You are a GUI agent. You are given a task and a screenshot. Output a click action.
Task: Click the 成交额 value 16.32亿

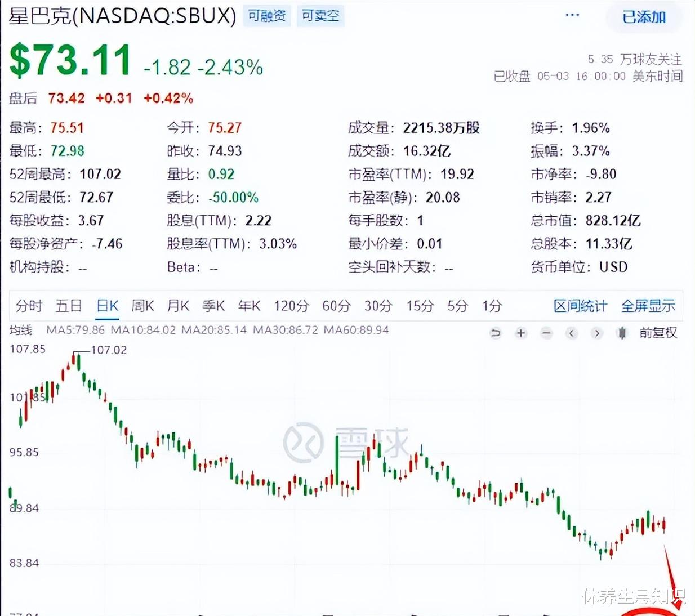click(x=426, y=151)
